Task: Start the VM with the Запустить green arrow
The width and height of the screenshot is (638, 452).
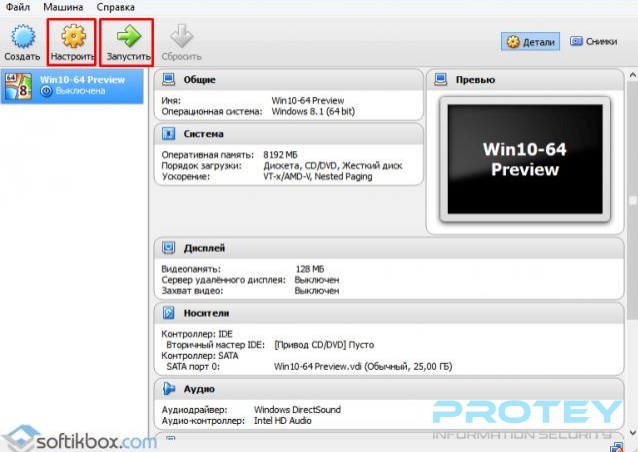Action: coord(128,38)
